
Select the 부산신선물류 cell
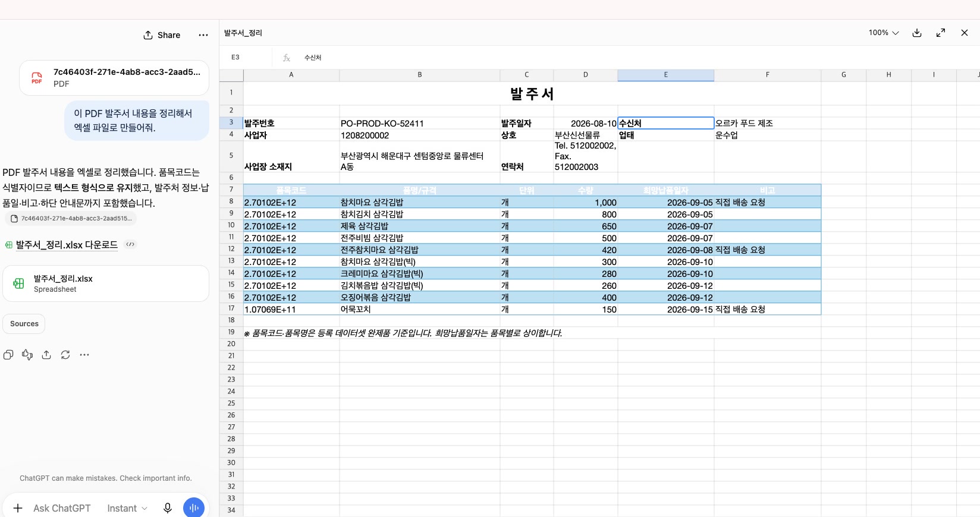tap(586, 135)
